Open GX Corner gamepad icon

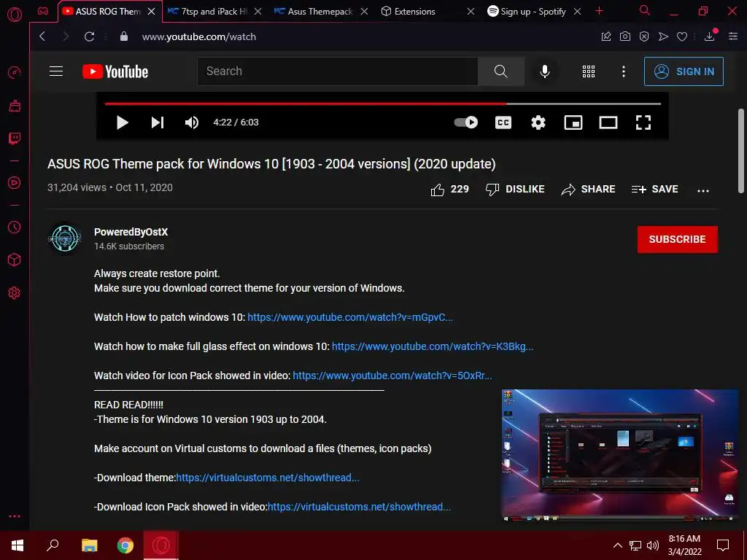coord(43,11)
